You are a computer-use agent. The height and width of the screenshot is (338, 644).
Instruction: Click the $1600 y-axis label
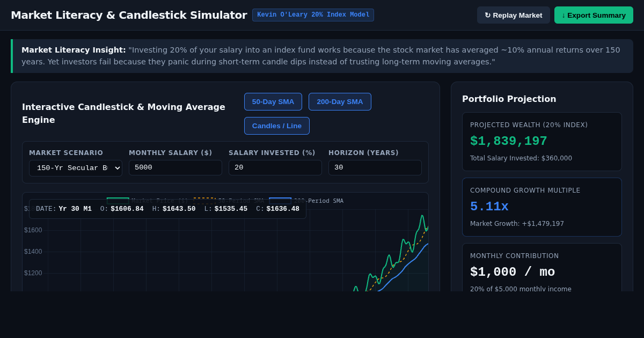[x=33, y=230]
